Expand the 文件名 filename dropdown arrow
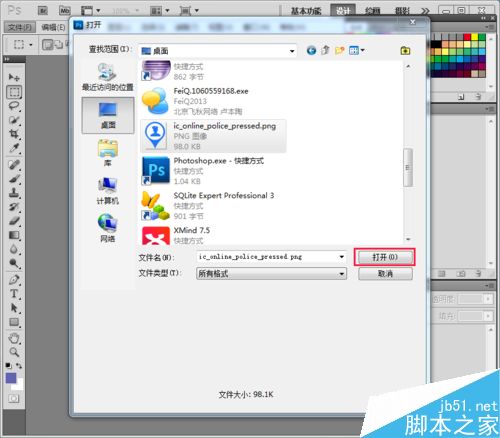This screenshot has height=438, width=500. (x=342, y=257)
